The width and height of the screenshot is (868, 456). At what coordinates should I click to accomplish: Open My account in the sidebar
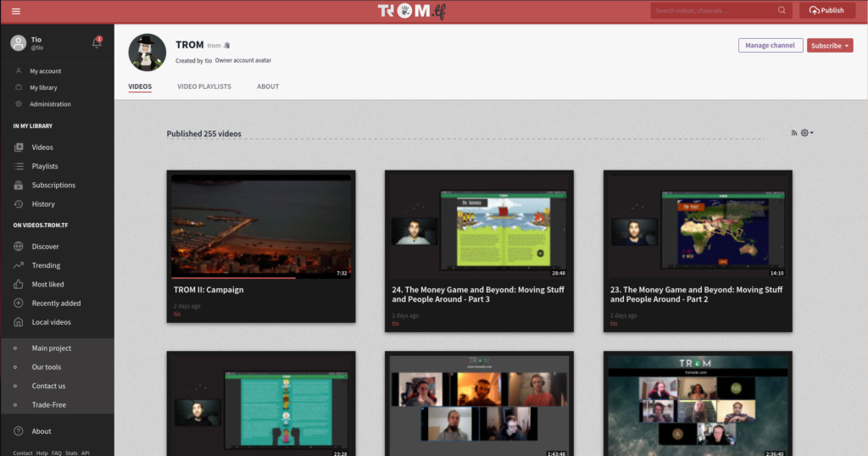pyautogui.click(x=46, y=71)
